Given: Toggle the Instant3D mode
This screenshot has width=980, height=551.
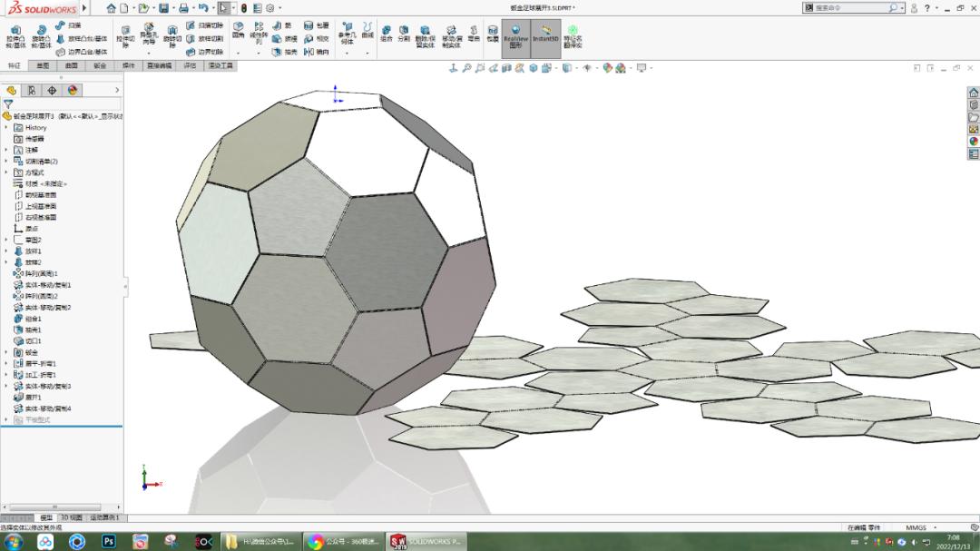Looking at the screenshot, I should point(545,36).
